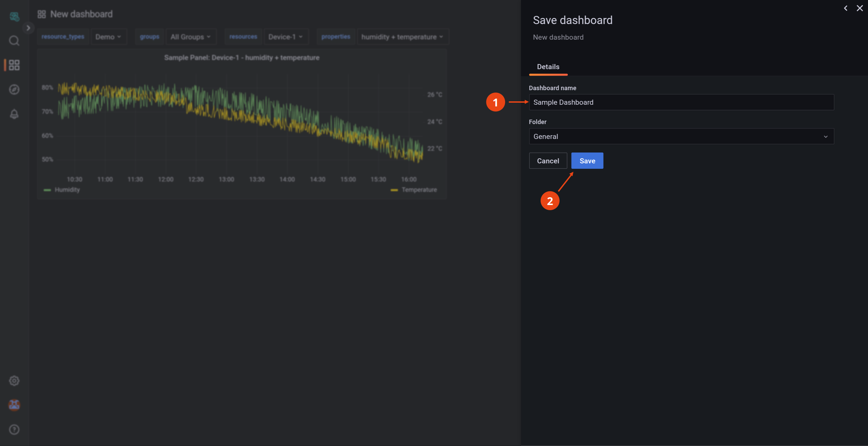Select the Dashboards grid icon
The width and height of the screenshot is (868, 446).
pos(14,65)
